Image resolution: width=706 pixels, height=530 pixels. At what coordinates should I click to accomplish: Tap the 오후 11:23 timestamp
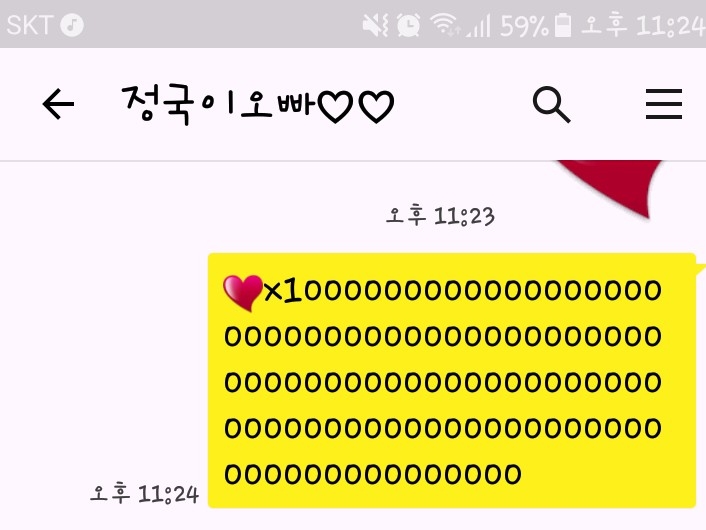pos(440,216)
